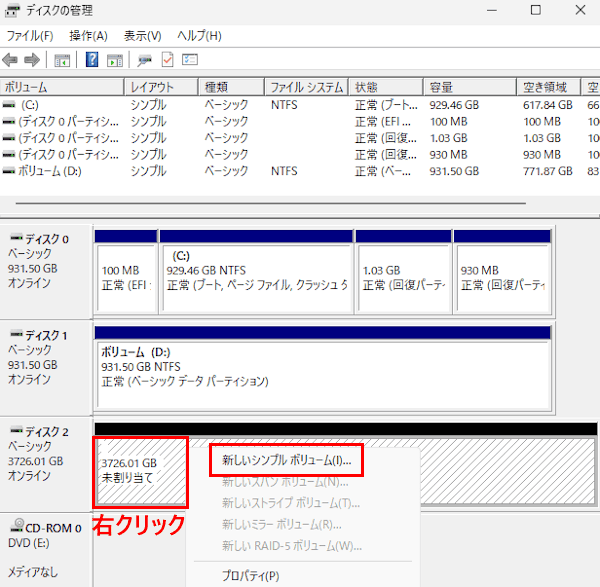Open the ファイル(F) menu
Image resolution: width=600 pixels, height=587 pixels.
30,36
